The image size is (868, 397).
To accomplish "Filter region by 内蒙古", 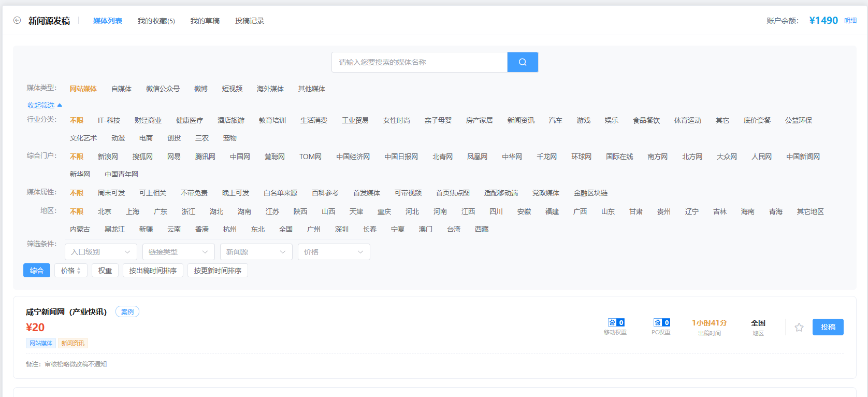I will pos(80,229).
